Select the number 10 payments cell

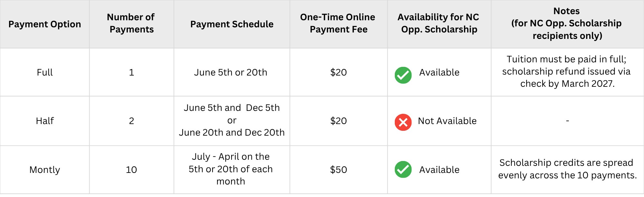[131, 170]
